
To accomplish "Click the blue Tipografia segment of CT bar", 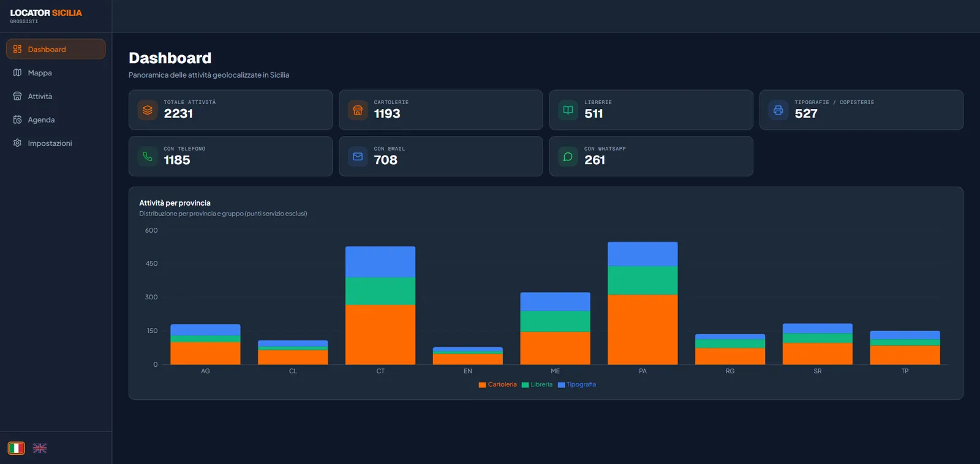I will [380, 262].
